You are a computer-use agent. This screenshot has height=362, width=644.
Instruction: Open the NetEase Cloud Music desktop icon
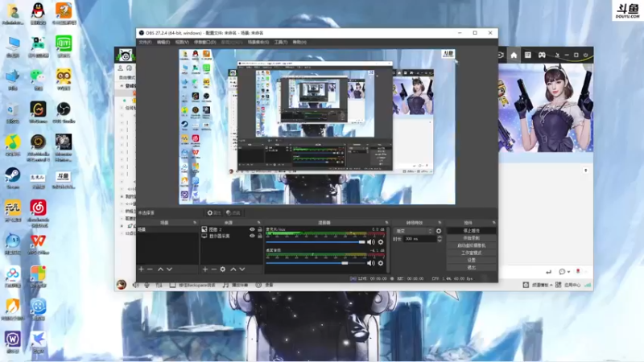coord(38,213)
